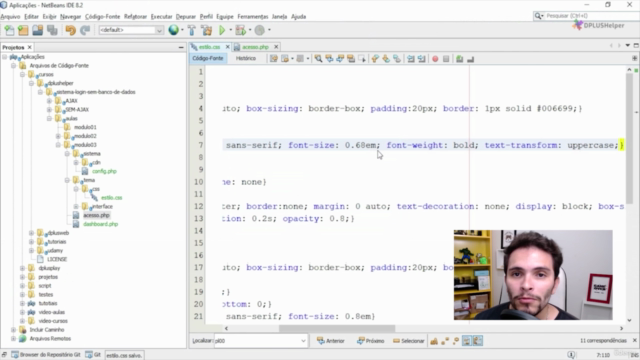
Task: Click the Redo arrow icon
Action: (x=85, y=30)
